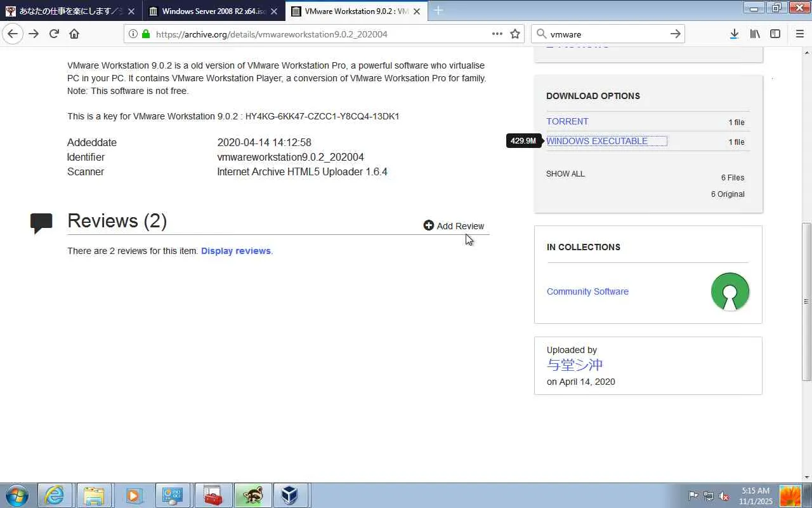
Task: Open the red toolbox taskbar application
Action: tap(213, 495)
